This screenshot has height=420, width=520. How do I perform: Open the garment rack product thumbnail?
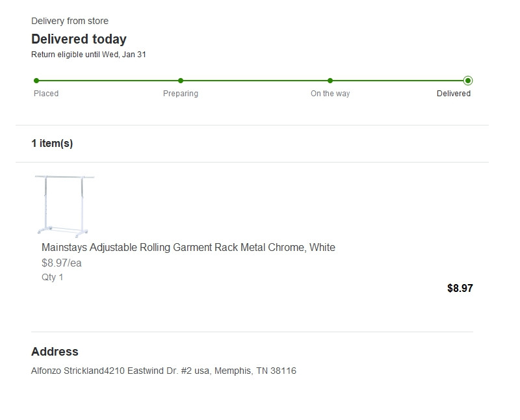click(x=65, y=205)
